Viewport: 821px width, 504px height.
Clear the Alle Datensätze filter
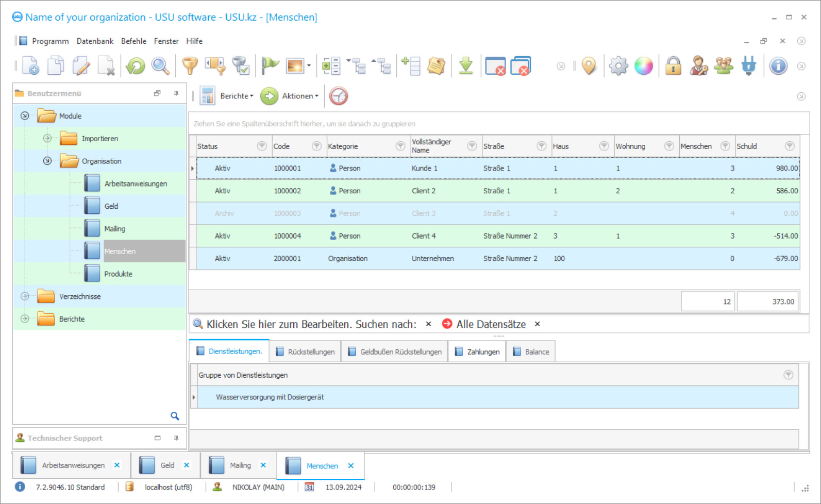[x=538, y=324]
